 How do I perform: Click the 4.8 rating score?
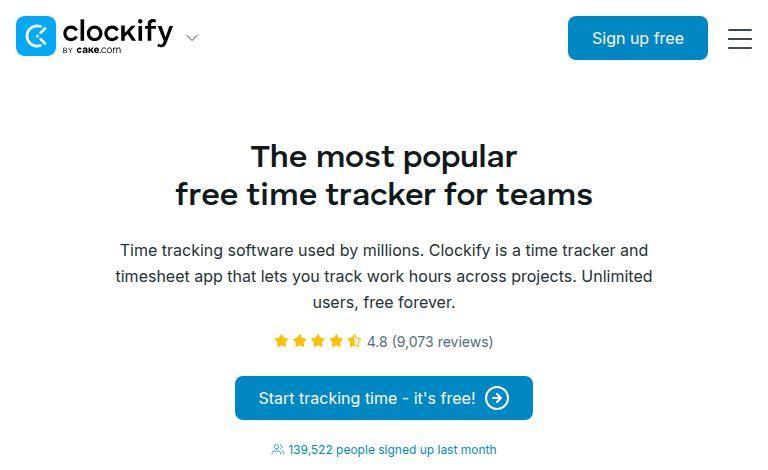[377, 342]
